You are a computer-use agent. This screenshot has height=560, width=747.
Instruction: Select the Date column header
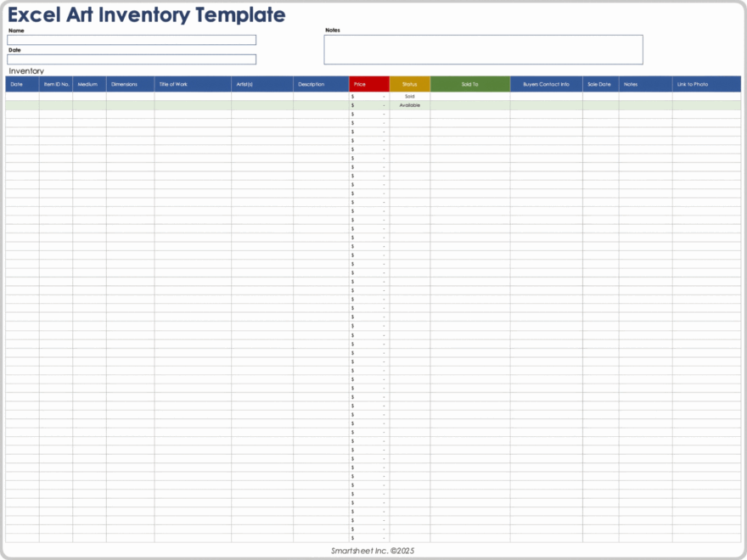(22, 84)
